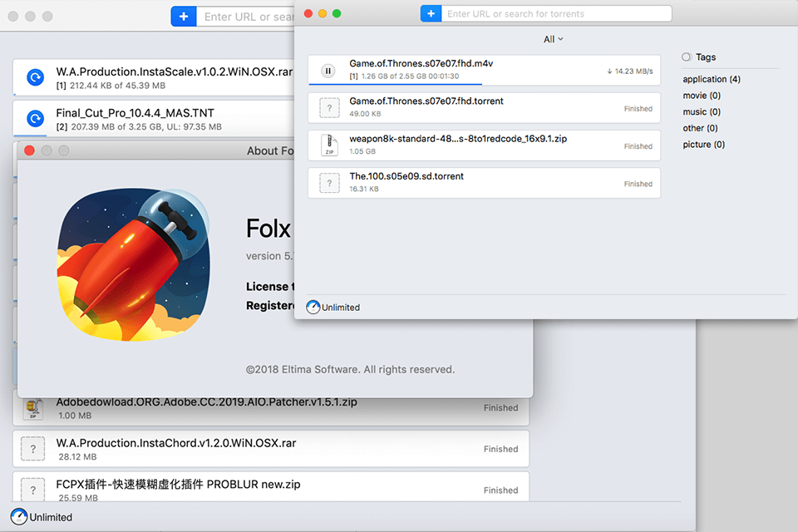Click the ©2018 Eltima Software copyright text

[350, 370]
